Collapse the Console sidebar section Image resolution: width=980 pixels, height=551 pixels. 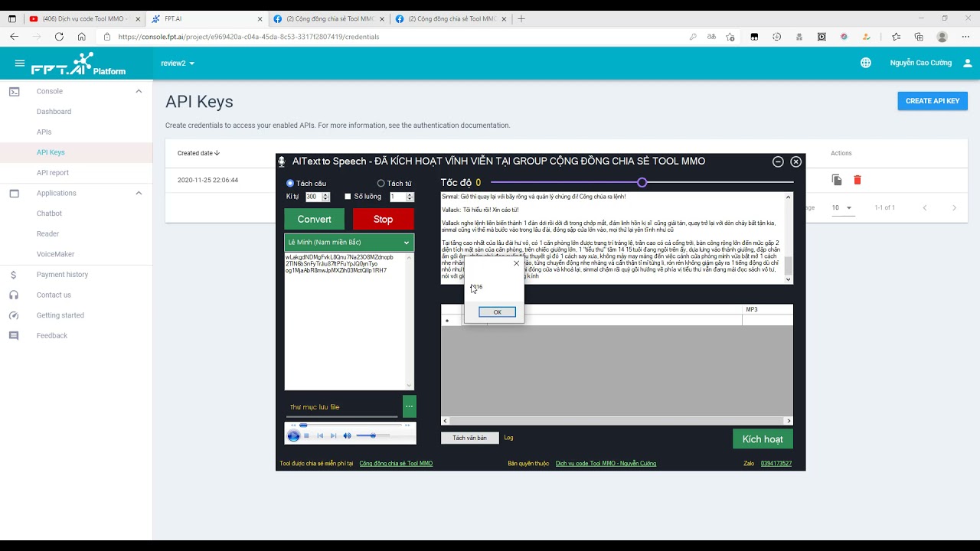[139, 91]
